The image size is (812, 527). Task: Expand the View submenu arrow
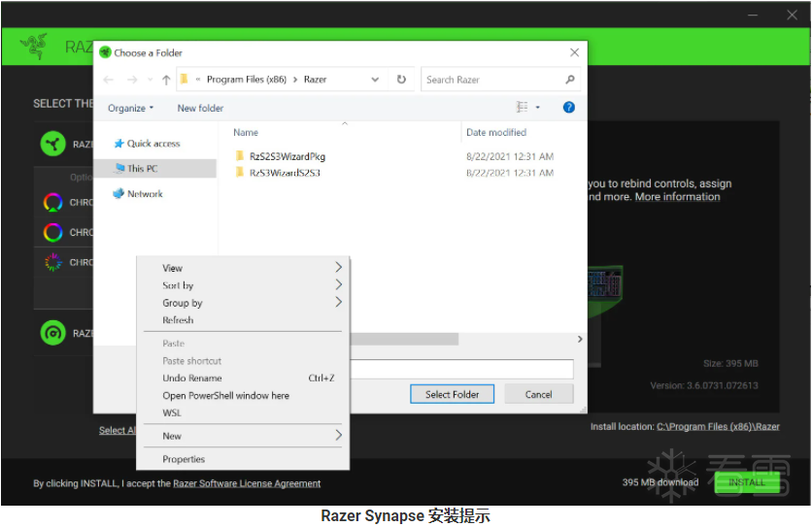[x=338, y=267]
